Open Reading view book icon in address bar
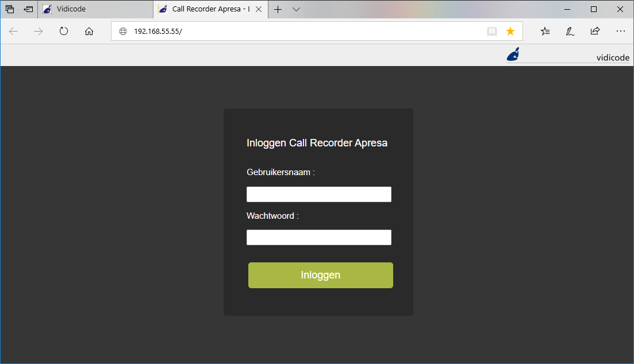This screenshot has width=634, height=364. [491, 31]
